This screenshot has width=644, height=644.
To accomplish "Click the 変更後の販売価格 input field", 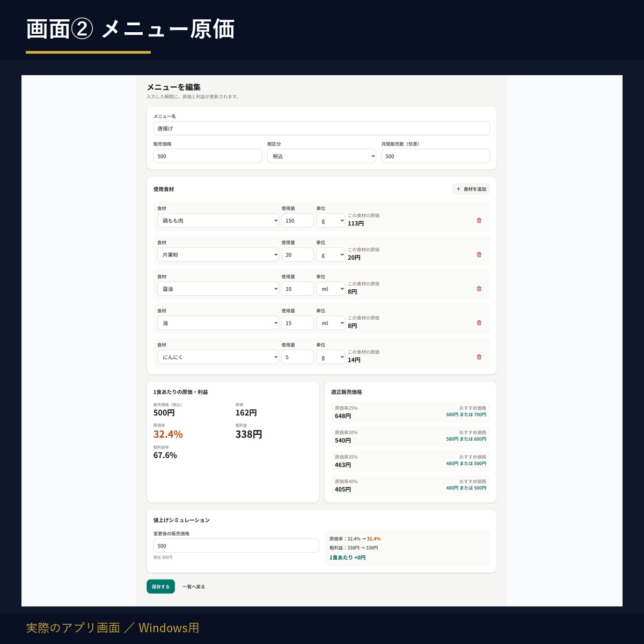I will 236,546.
